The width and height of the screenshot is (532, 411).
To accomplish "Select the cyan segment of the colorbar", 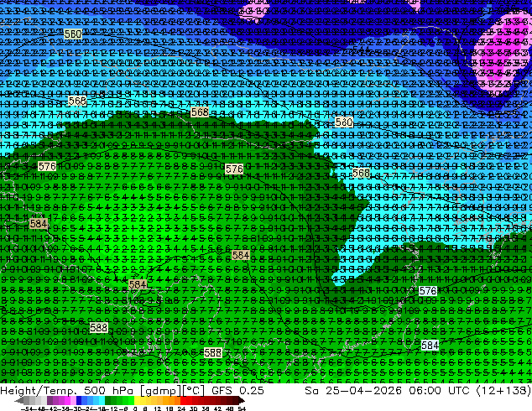I will (x=102, y=401).
